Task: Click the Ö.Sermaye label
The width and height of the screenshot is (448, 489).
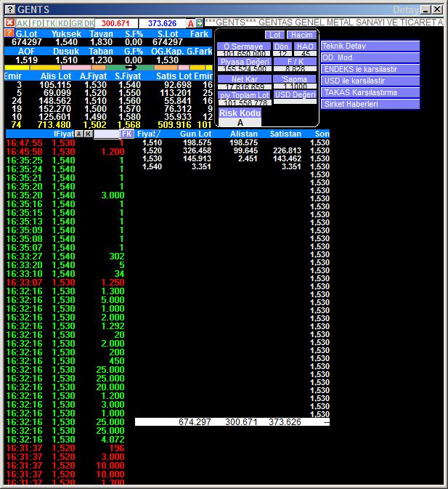Action: 244,47
